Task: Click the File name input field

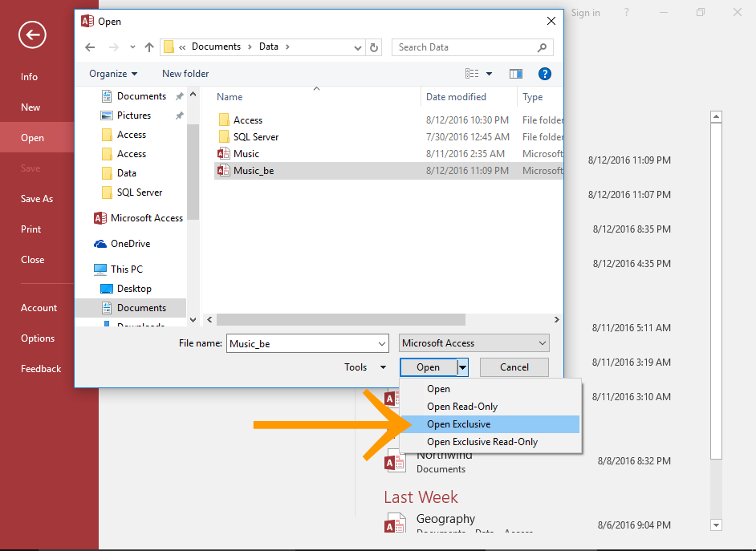Action: click(308, 343)
